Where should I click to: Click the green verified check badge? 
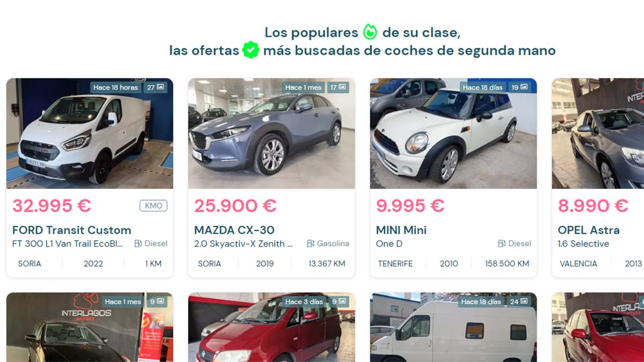point(251,50)
